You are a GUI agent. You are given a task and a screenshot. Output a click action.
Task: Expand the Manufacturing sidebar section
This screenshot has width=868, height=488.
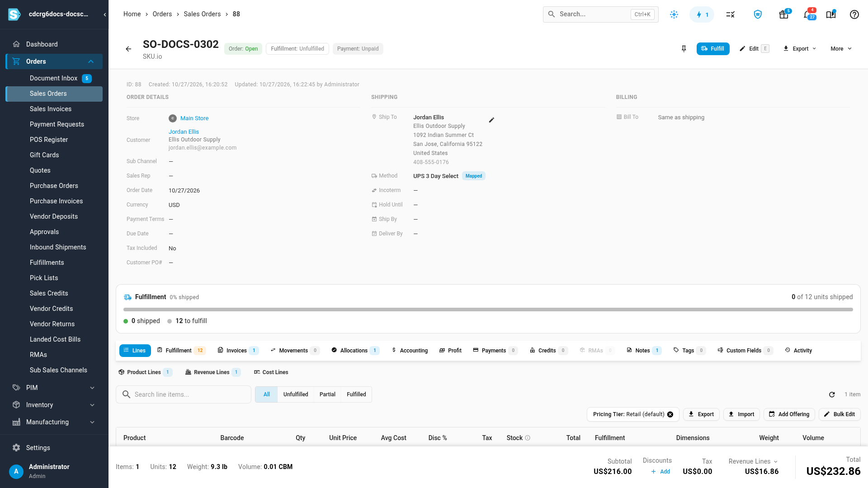pos(92,422)
